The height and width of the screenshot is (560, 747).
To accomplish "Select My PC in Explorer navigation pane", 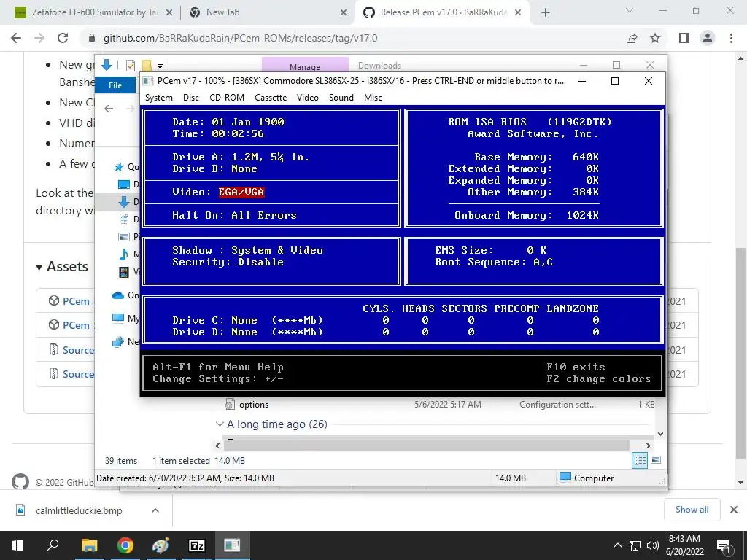I will (125, 319).
